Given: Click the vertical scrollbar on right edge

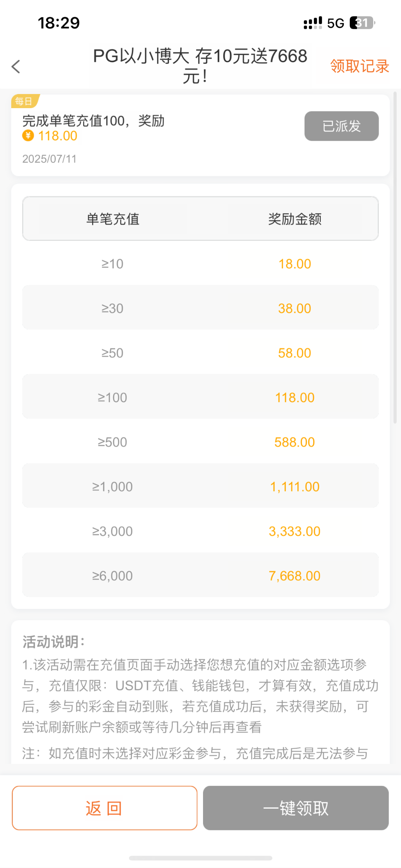Looking at the screenshot, I should tap(395, 257).
